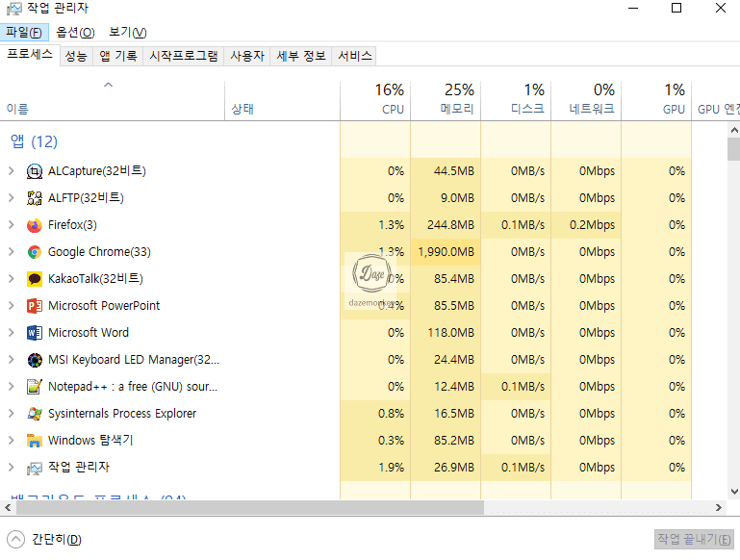Viewport: 740px width, 560px height.
Task: Open the 파일(F) menu
Action: tap(24, 32)
